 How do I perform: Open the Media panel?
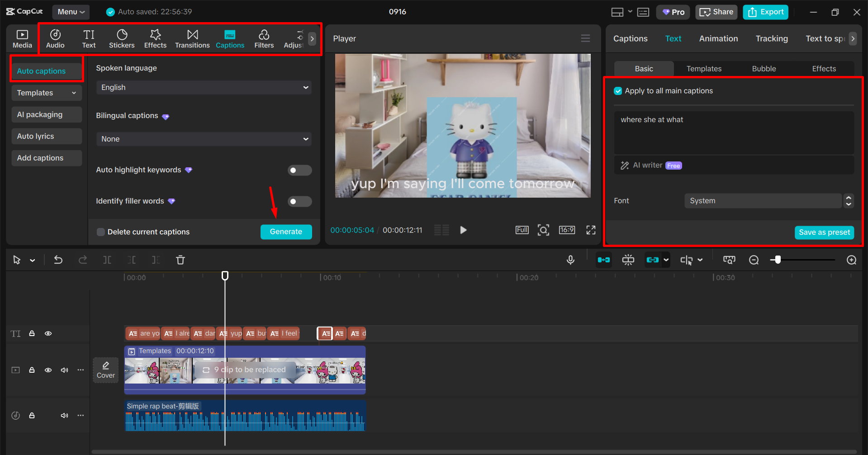click(x=22, y=39)
